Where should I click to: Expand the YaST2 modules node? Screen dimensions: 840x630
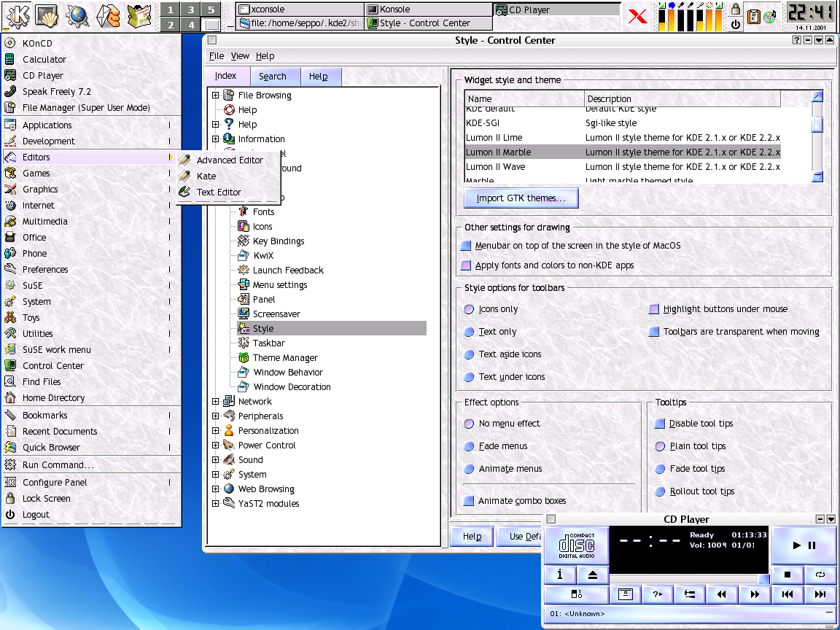[215, 503]
